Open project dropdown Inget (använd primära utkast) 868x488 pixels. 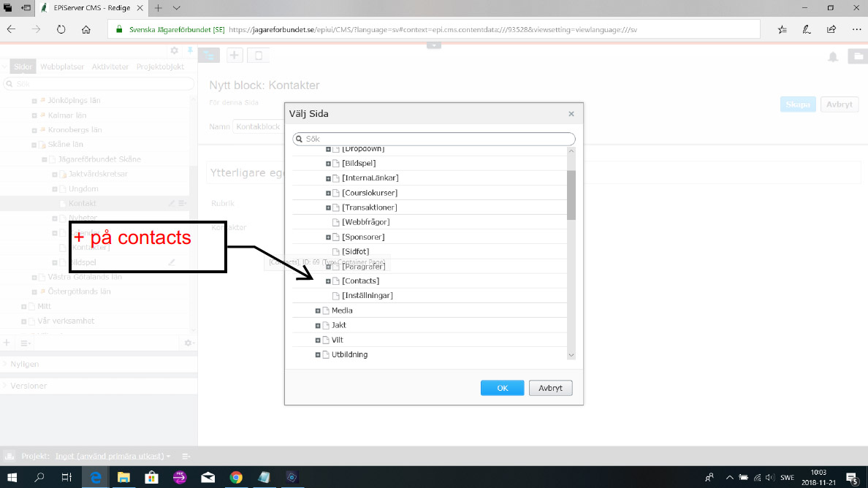click(x=113, y=457)
